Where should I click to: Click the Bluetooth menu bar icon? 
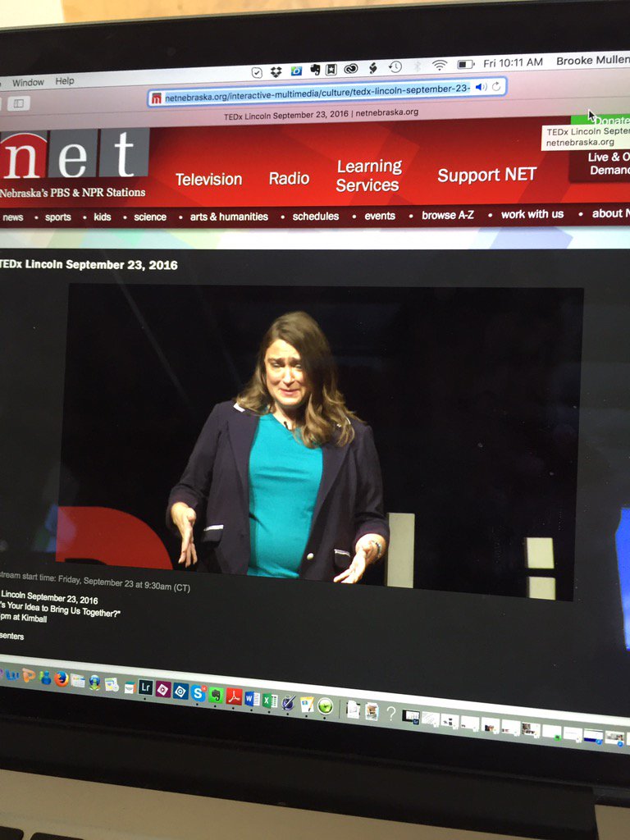pos(418,66)
